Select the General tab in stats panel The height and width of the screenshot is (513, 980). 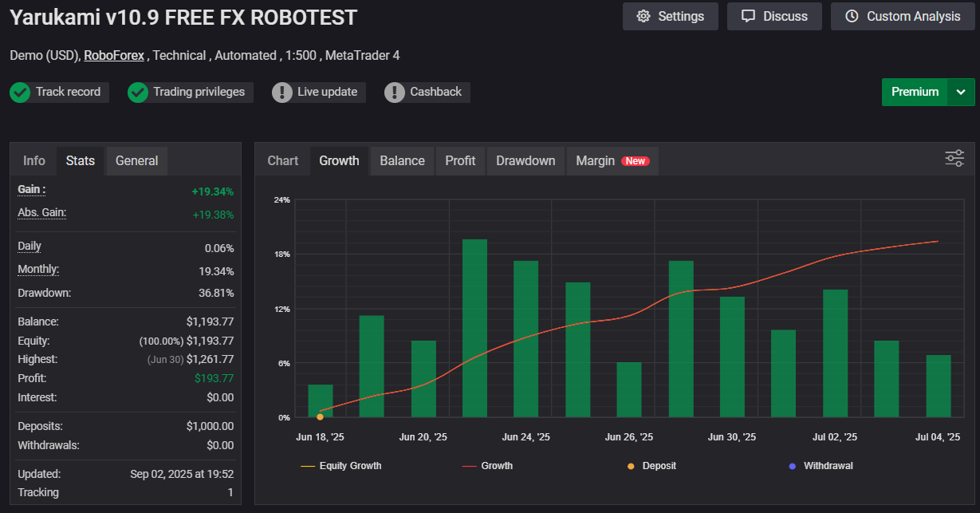[136, 160]
